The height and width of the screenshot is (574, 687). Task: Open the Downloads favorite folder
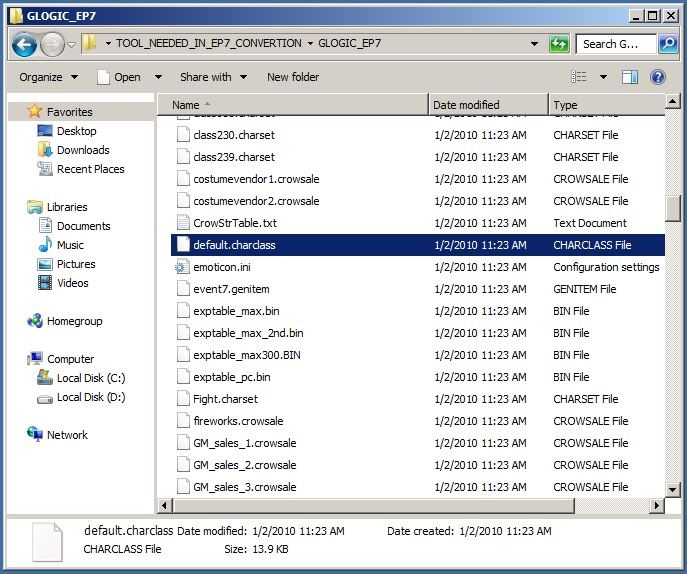click(x=82, y=150)
